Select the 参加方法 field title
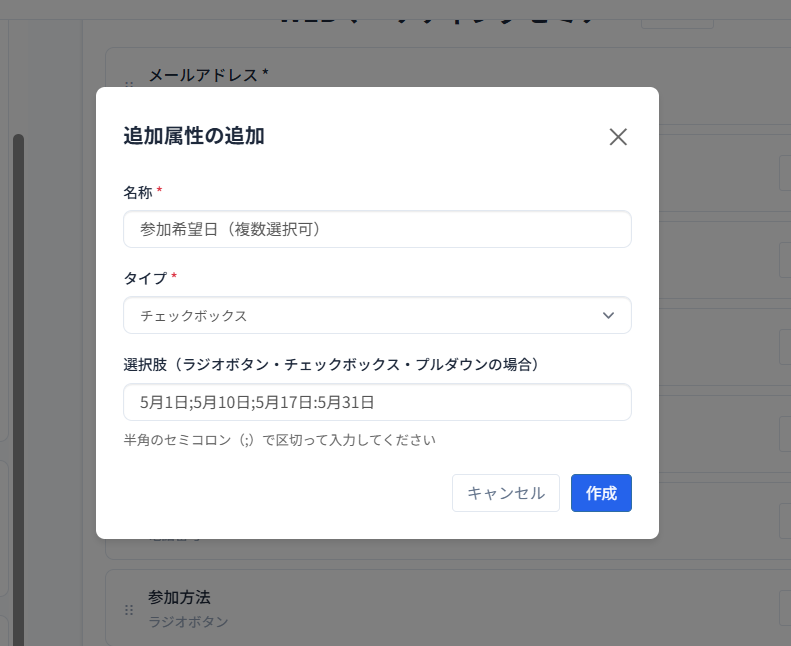 pos(179,597)
